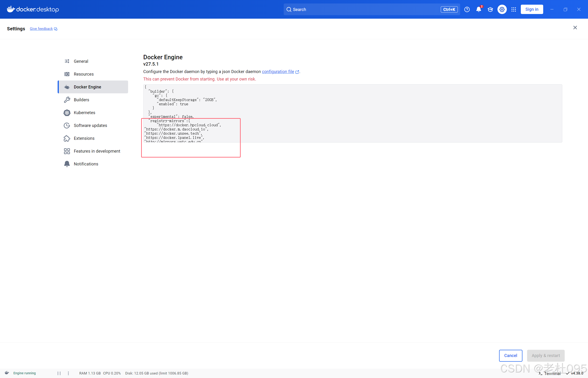This screenshot has width=588, height=378.
Task: Click the Docker whale icon in status bar
Action: [7, 373]
